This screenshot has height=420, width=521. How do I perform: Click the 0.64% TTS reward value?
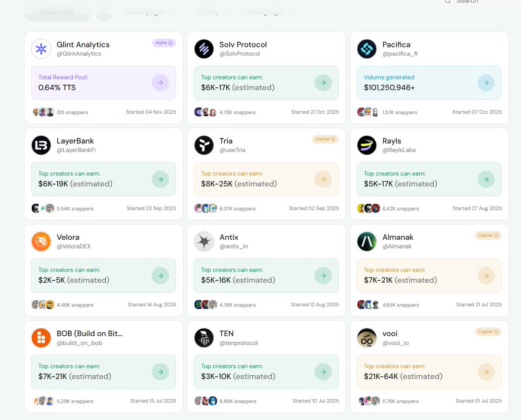click(x=57, y=87)
